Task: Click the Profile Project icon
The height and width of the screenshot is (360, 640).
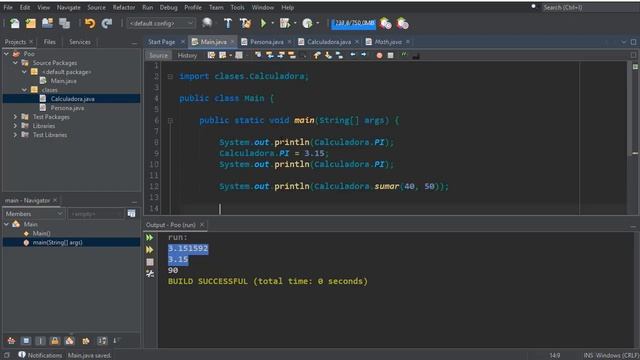Action: pyautogui.click(x=307, y=23)
